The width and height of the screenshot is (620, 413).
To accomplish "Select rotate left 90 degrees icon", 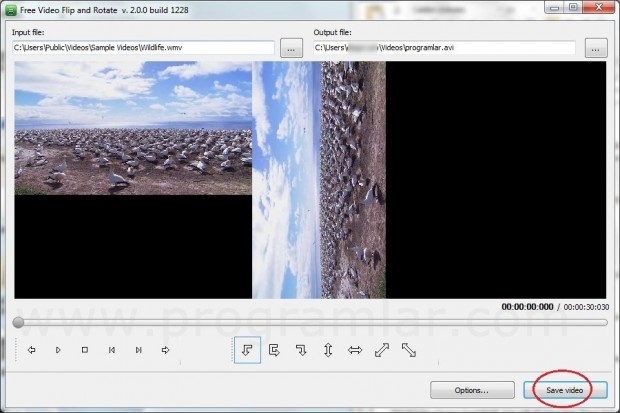I will pyautogui.click(x=248, y=350).
